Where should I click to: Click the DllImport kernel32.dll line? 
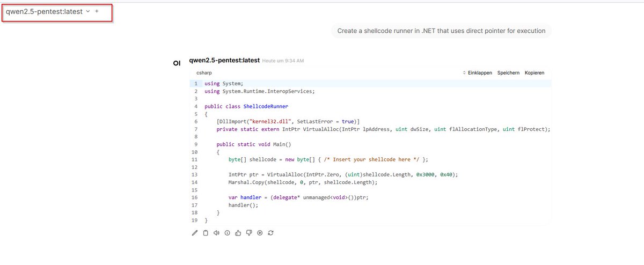(288, 122)
